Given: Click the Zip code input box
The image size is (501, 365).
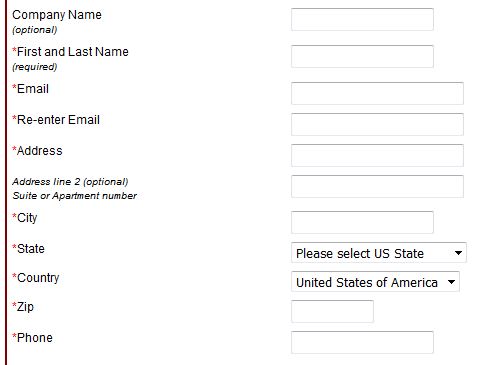Looking at the screenshot, I should tap(332, 311).
